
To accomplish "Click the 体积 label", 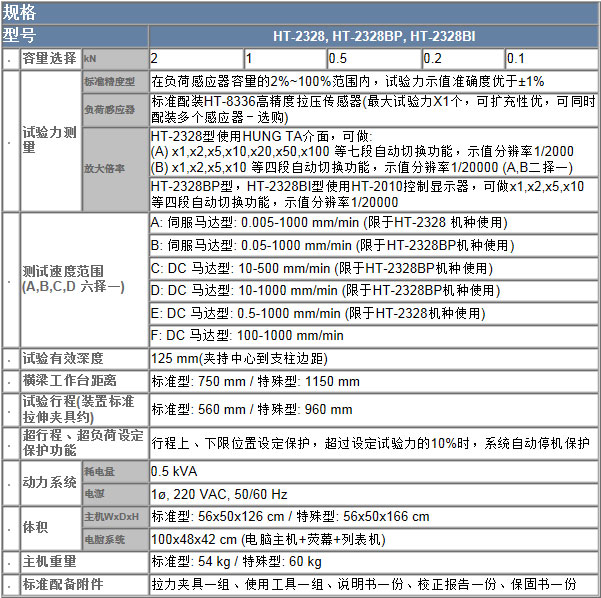I will point(35,527).
